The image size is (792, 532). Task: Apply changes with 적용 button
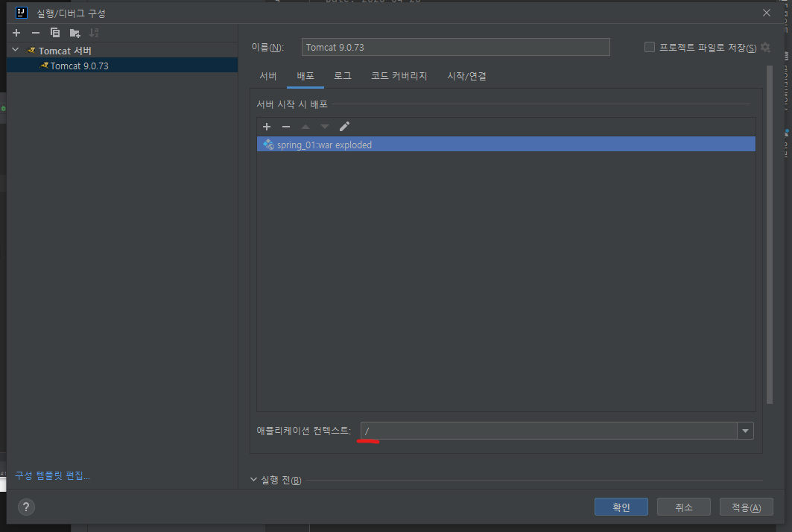click(747, 507)
